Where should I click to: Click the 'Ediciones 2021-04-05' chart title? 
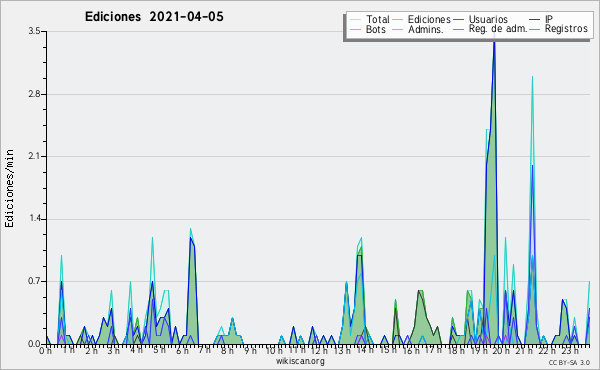(154, 17)
